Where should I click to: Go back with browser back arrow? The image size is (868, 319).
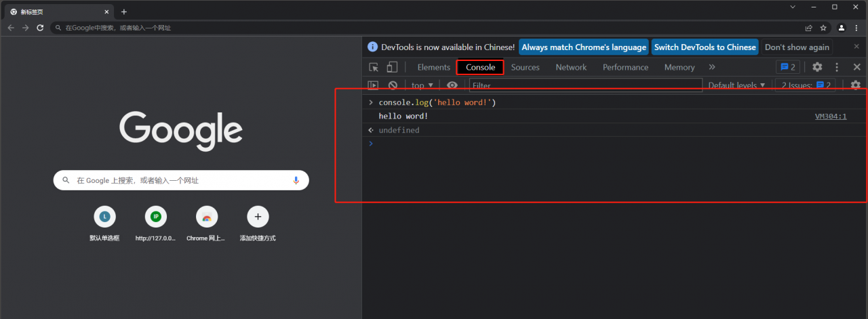11,28
